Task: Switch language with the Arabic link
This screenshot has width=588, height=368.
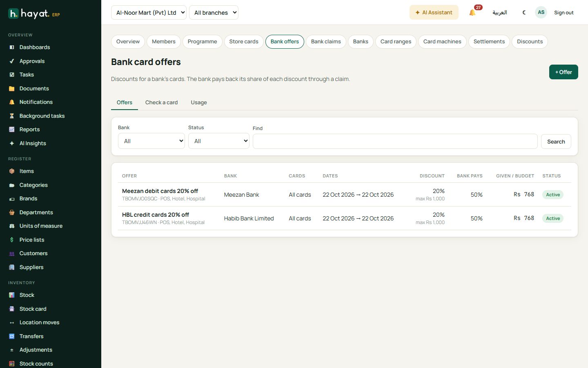Action: click(x=499, y=13)
